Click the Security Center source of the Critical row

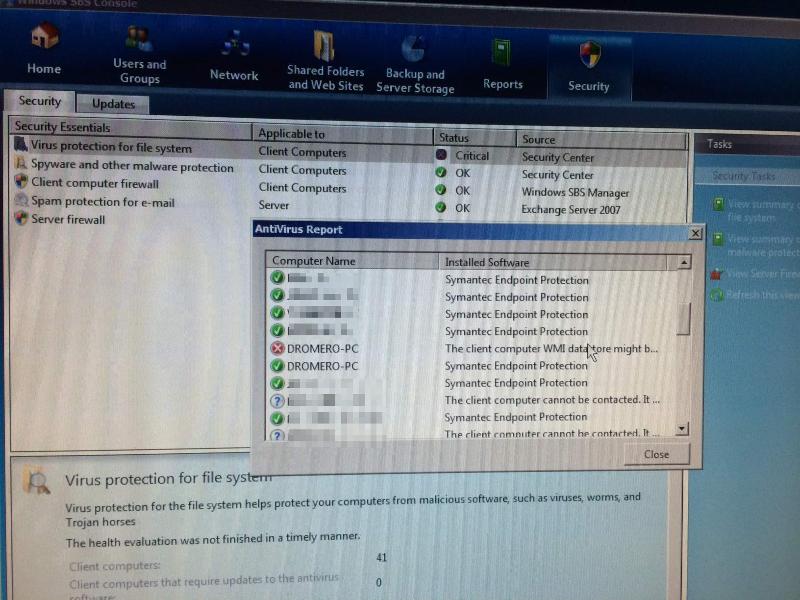(x=558, y=158)
